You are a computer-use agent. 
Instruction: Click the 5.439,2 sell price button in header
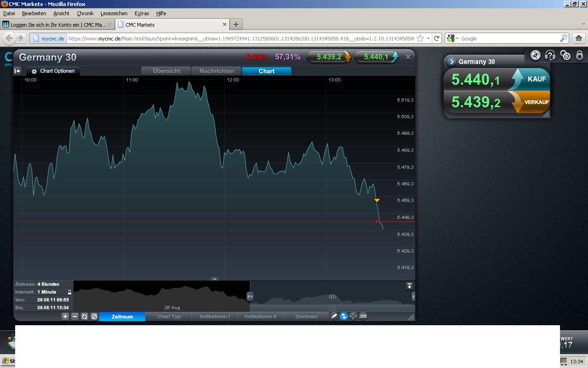329,57
